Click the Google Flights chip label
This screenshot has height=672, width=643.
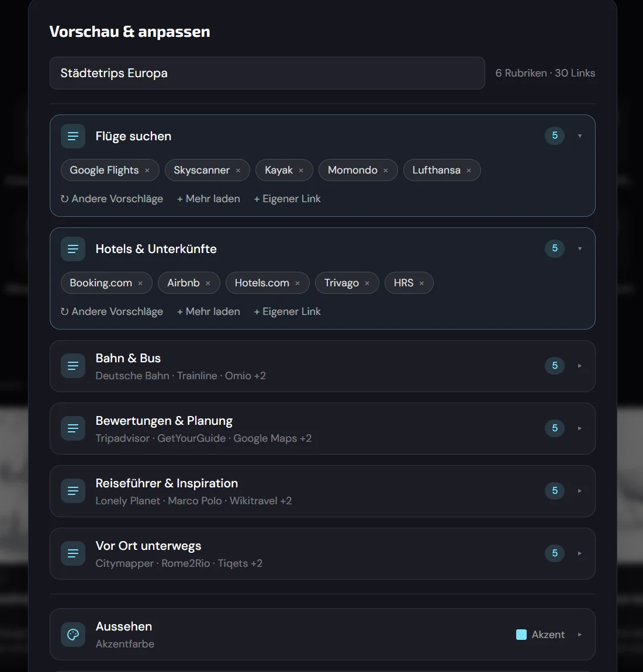click(104, 171)
